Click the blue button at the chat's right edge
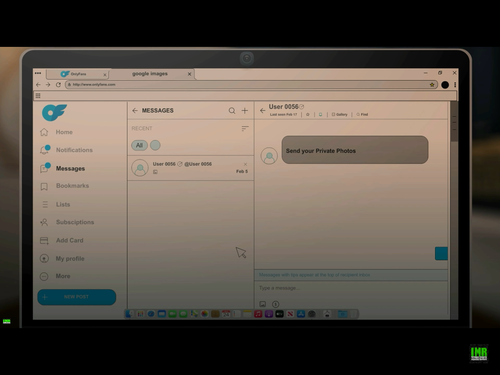500x375 pixels. click(441, 254)
